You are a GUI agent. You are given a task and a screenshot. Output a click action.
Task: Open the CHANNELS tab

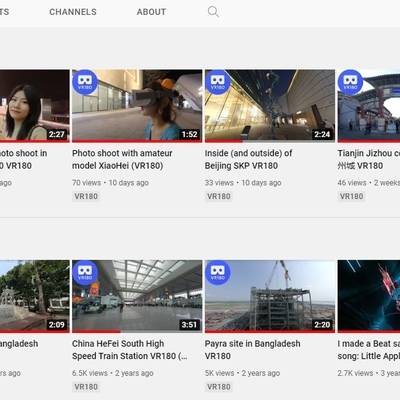(73, 12)
